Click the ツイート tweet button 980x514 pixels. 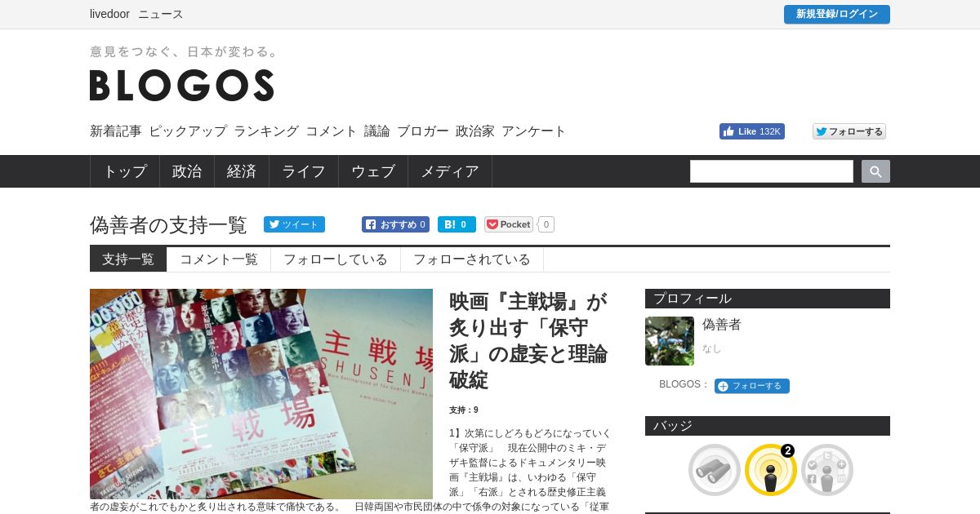(x=294, y=224)
